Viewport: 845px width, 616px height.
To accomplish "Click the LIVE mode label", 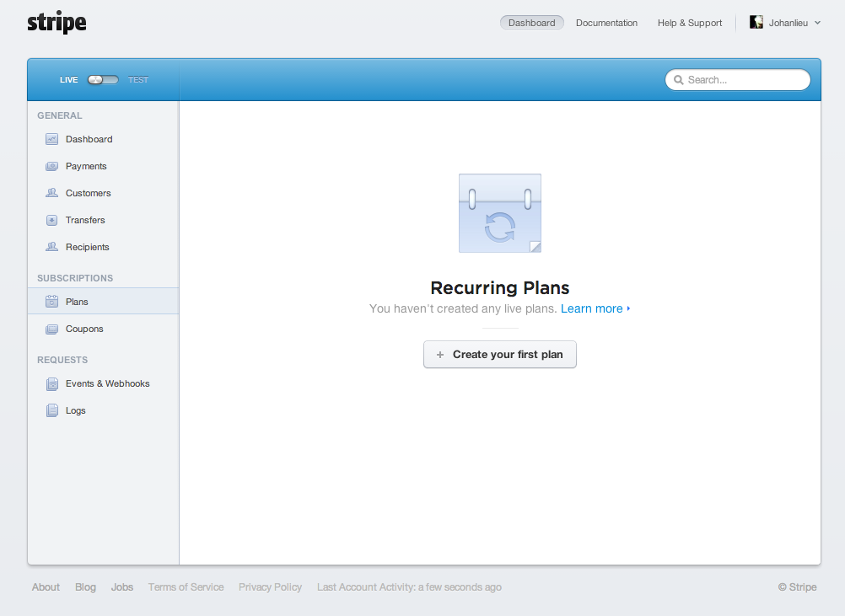I will point(69,80).
